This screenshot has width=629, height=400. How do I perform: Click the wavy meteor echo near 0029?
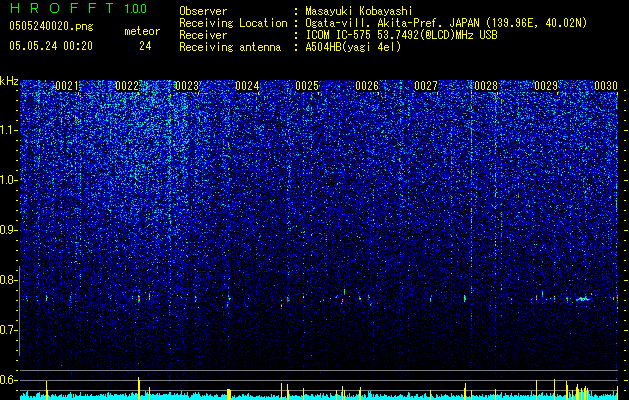tap(584, 298)
